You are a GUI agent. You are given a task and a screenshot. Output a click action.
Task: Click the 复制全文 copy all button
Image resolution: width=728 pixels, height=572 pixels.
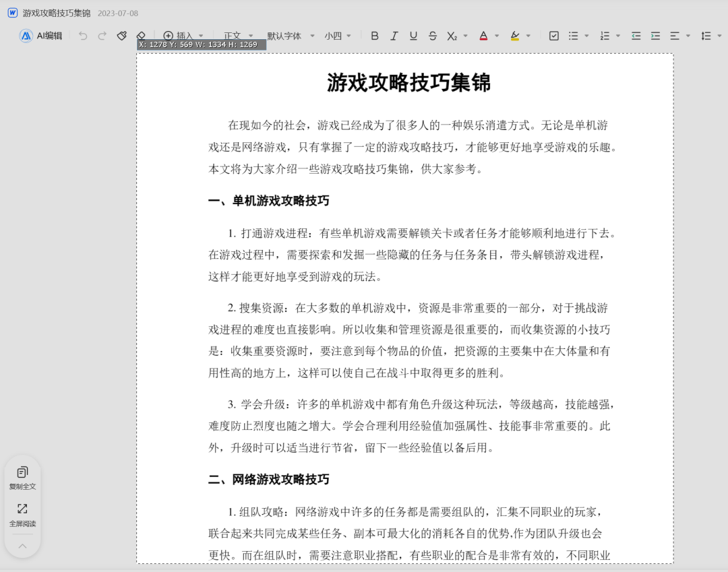click(x=22, y=478)
